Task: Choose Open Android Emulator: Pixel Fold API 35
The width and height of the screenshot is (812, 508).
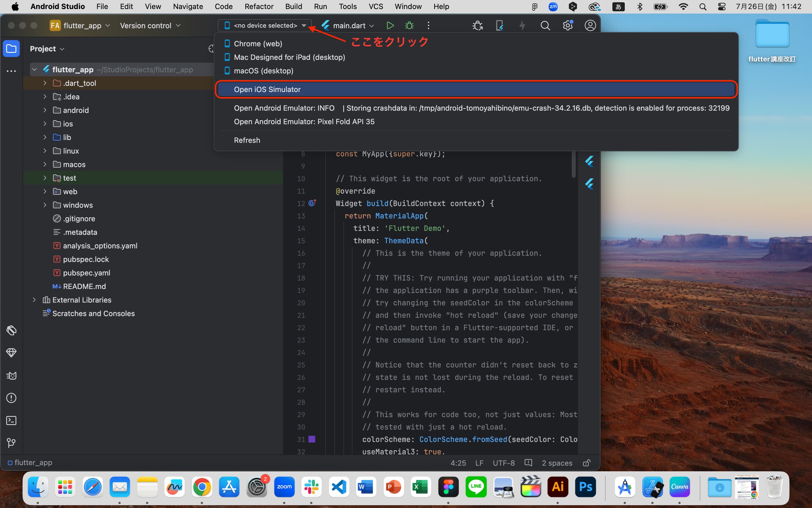Action: [x=476, y=122]
